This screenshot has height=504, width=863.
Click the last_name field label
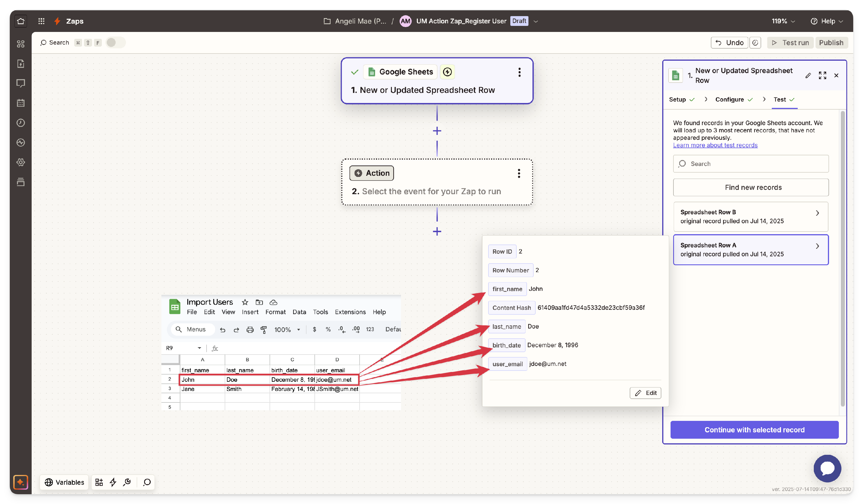(507, 327)
